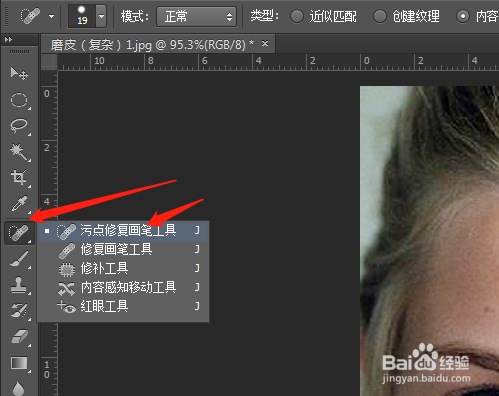Choose 红眼工具 from flyout menu

(123, 306)
